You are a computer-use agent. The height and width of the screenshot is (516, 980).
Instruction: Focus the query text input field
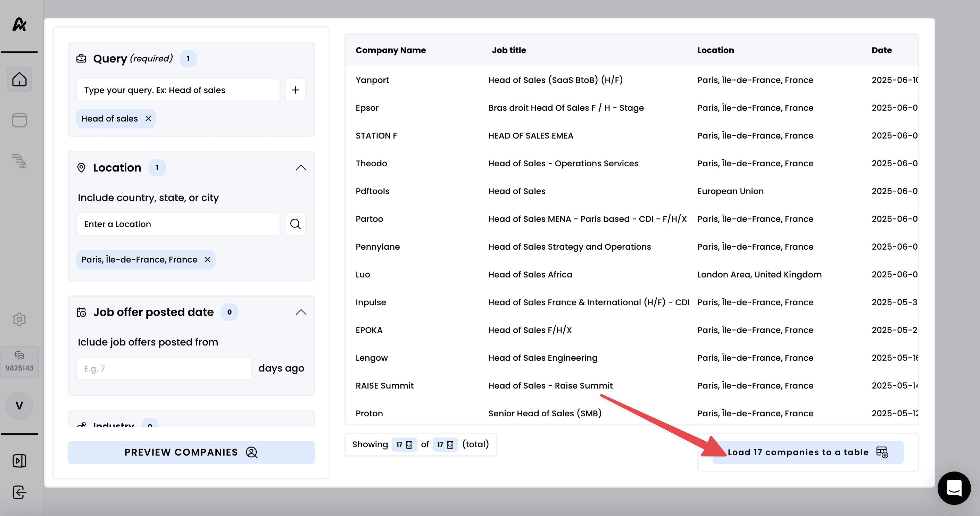pyautogui.click(x=178, y=90)
